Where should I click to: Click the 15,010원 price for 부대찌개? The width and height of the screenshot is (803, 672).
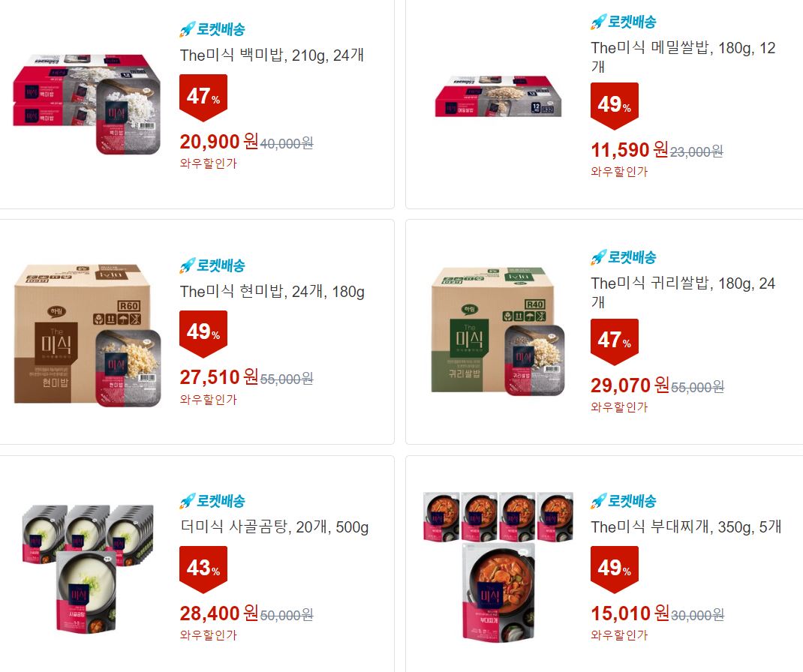(630, 613)
